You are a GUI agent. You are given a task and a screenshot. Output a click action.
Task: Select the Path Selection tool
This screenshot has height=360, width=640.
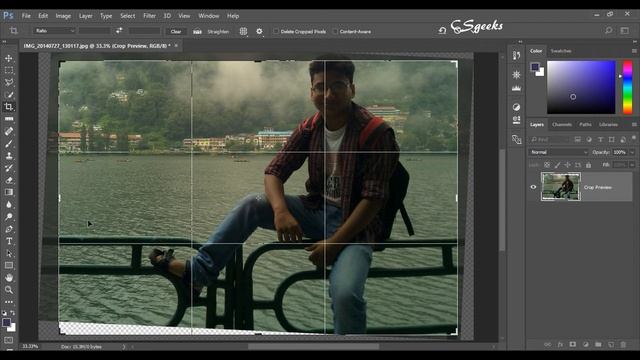[x=9, y=253]
